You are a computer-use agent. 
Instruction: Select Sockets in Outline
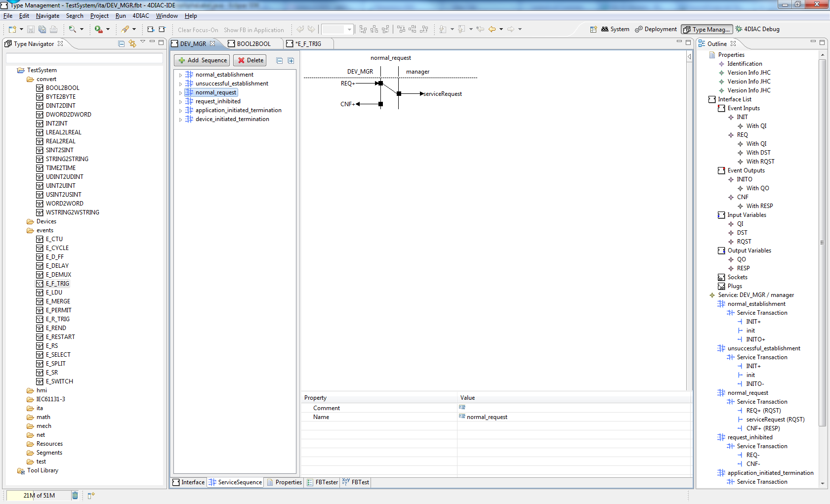[737, 277]
